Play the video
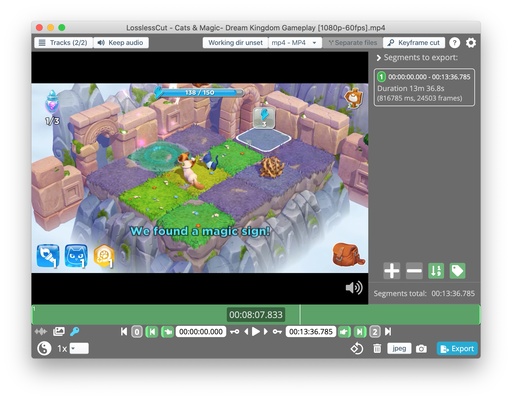512x400 pixels. tap(256, 332)
